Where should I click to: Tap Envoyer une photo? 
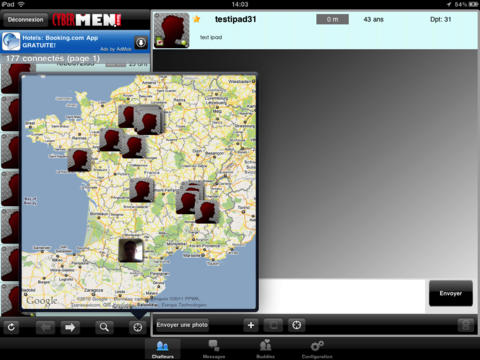(x=182, y=325)
